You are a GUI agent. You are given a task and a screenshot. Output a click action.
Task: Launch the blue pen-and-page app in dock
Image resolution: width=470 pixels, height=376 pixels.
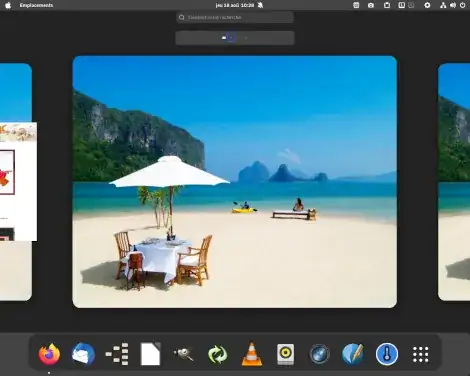[353, 354]
